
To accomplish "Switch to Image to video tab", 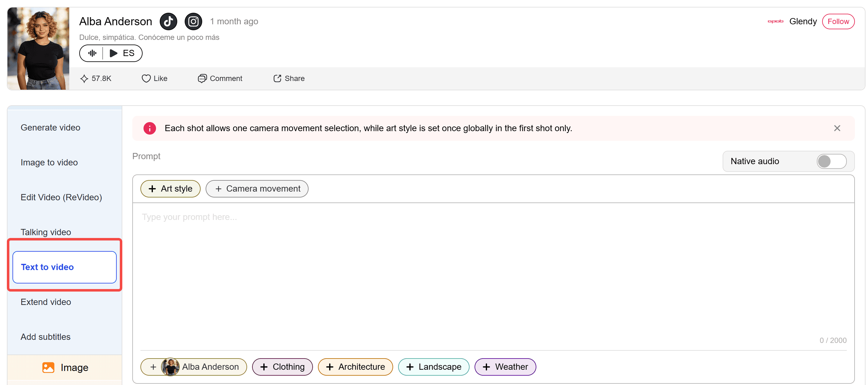I will click(49, 163).
